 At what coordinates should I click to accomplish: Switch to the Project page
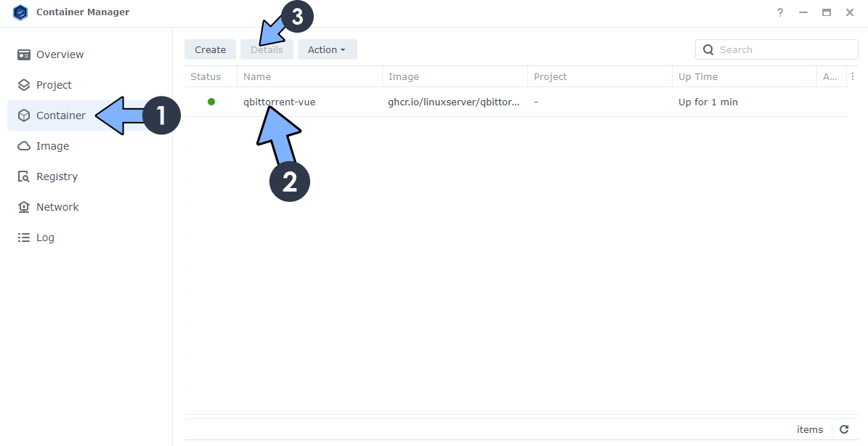coord(89,85)
